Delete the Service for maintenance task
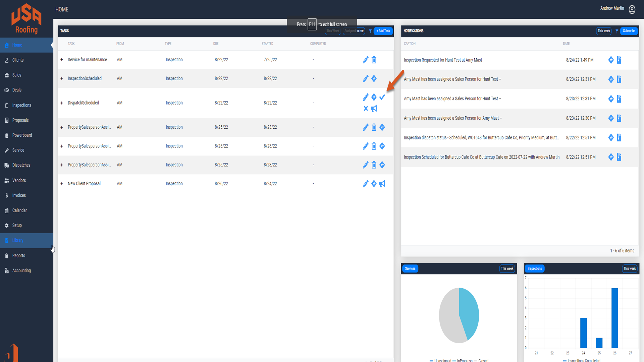Image resolution: width=644 pixels, height=362 pixels. click(374, 60)
